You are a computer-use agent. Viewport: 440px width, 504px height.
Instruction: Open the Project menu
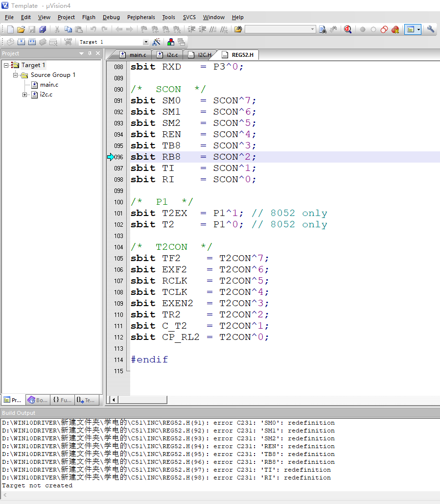(x=66, y=17)
